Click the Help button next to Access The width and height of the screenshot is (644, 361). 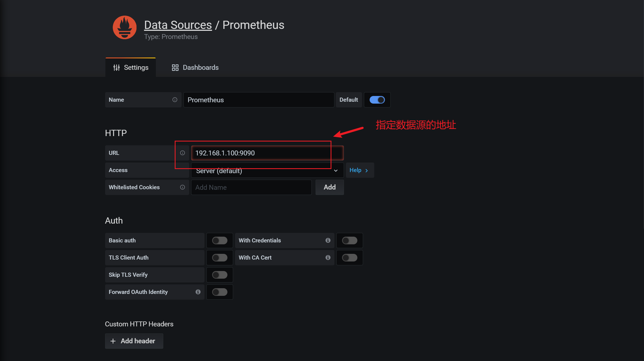click(360, 170)
